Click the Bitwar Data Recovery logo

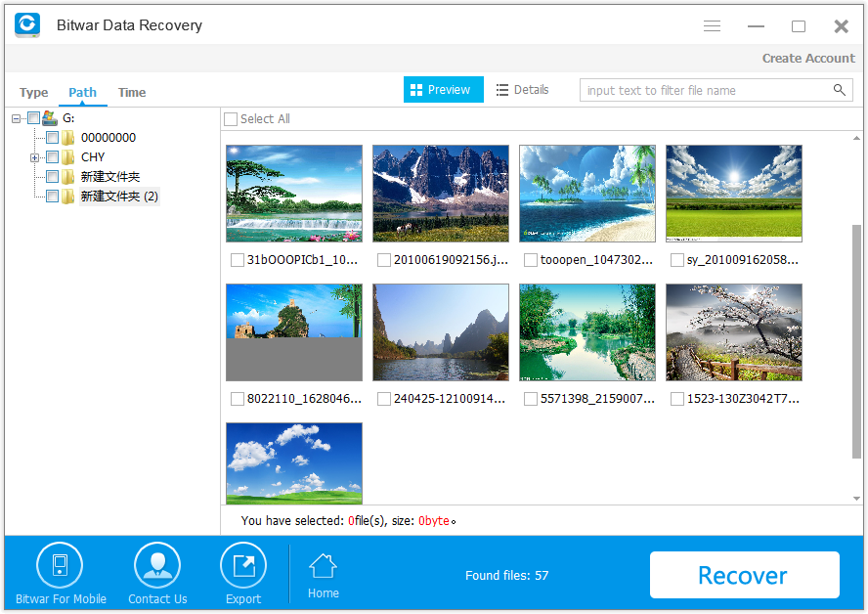[x=26, y=25]
